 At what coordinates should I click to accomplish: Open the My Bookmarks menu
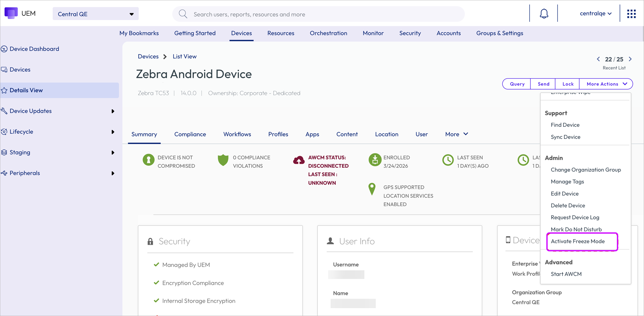(x=139, y=33)
